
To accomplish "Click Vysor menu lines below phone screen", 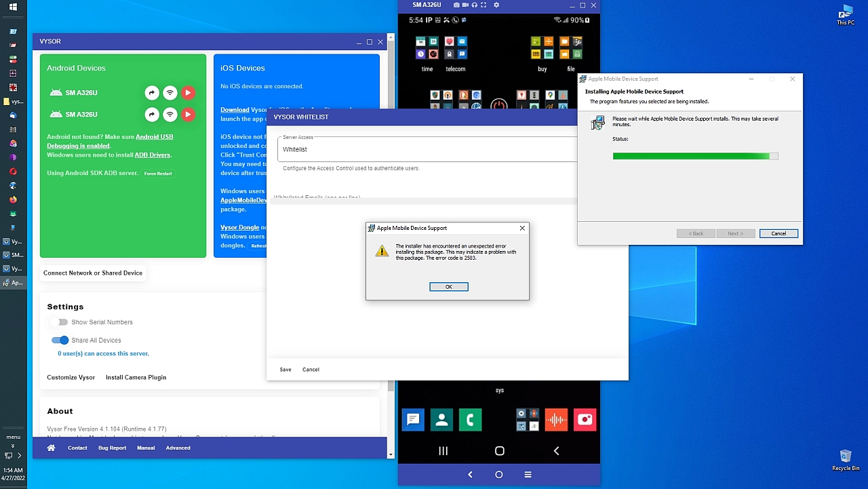I will click(528, 475).
